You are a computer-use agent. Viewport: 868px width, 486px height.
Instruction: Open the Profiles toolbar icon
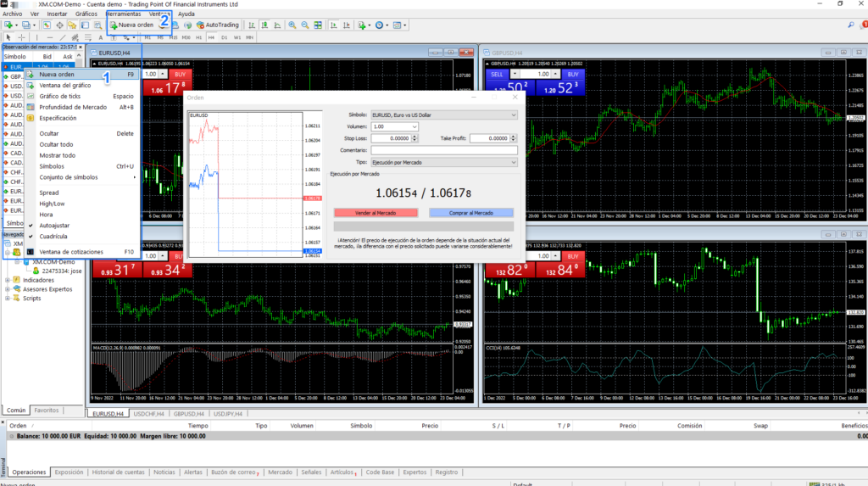(x=26, y=25)
